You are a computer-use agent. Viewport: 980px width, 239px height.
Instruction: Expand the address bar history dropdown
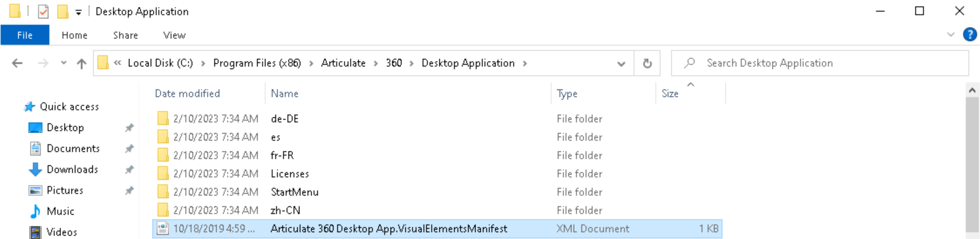tap(621, 63)
